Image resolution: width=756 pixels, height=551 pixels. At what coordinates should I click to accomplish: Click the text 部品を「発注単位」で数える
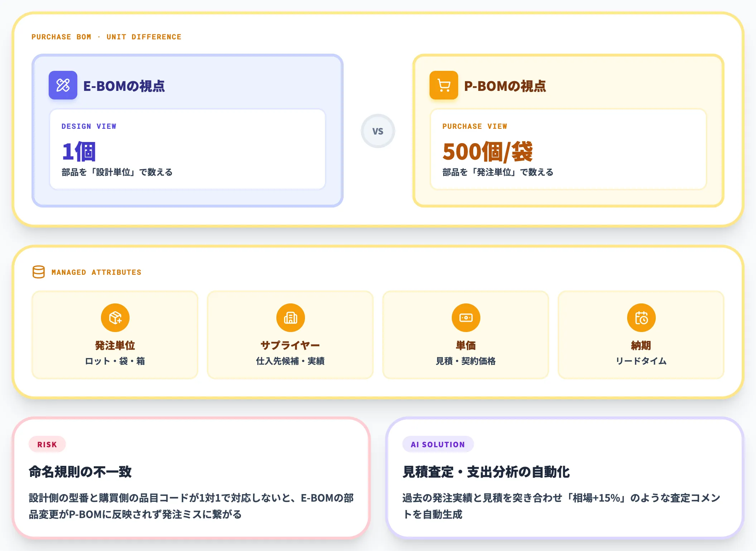498,172
